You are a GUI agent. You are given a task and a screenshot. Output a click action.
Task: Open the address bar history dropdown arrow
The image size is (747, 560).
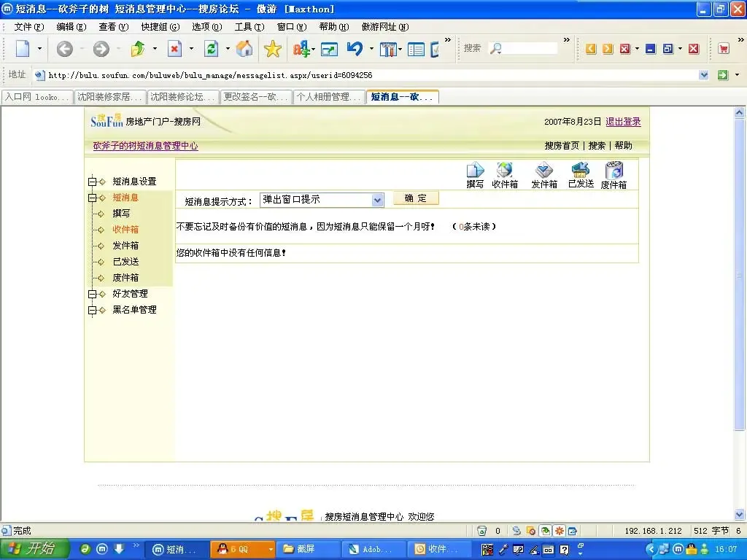click(704, 75)
